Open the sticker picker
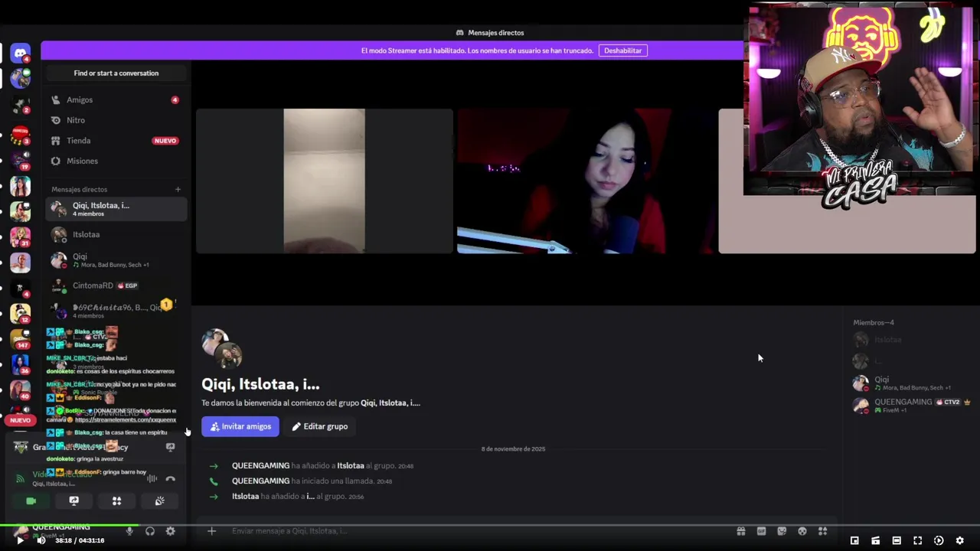Viewport: 980px width, 551px height. click(x=782, y=531)
